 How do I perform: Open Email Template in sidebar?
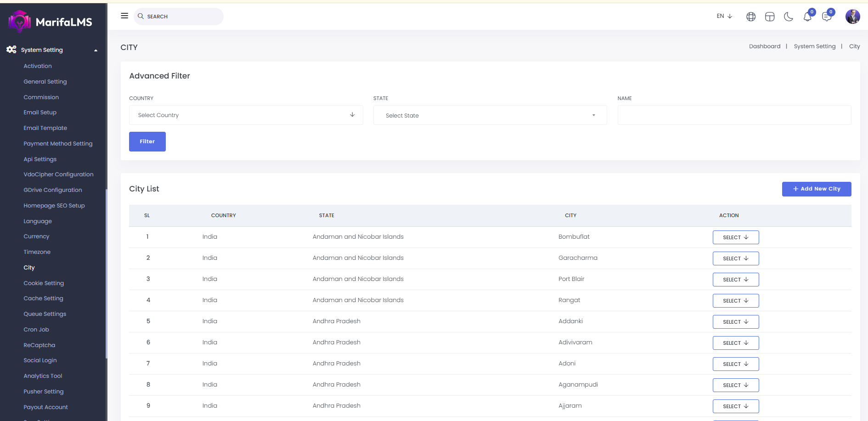[x=45, y=128]
